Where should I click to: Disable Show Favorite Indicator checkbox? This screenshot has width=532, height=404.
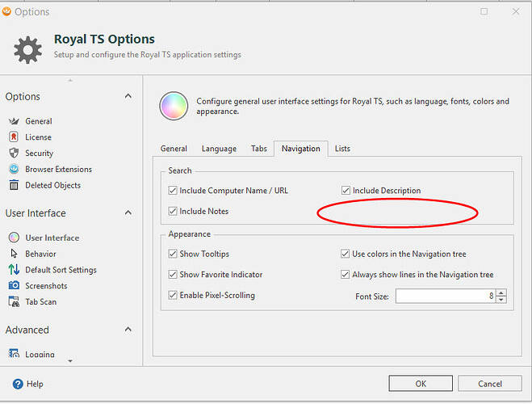(173, 275)
